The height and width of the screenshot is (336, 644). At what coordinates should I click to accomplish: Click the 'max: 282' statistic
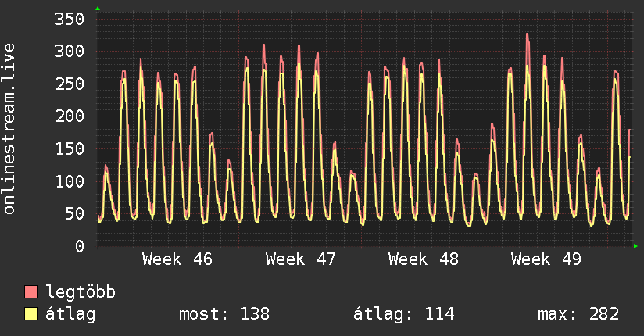[578, 314]
